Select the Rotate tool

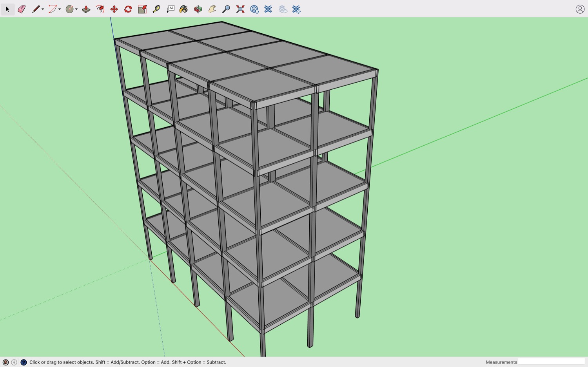coord(128,9)
